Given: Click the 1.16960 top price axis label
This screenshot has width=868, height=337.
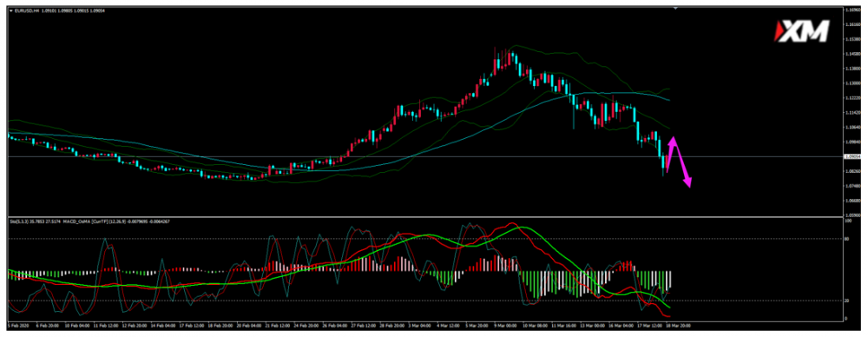Looking at the screenshot, I should (852, 10).
